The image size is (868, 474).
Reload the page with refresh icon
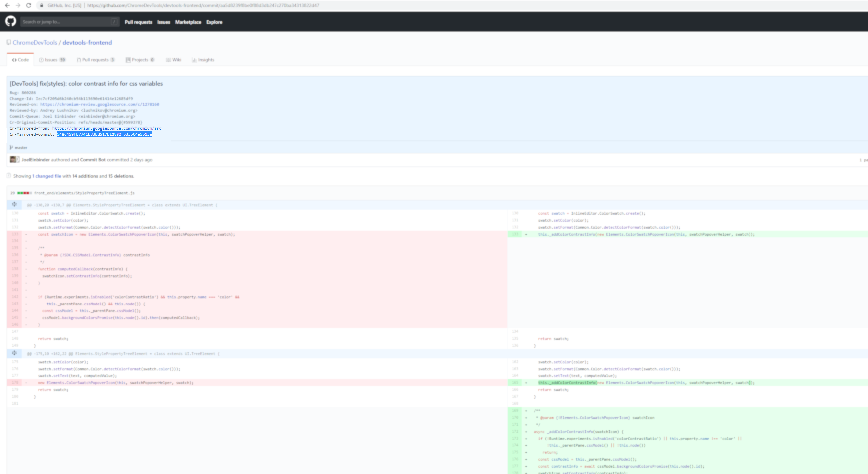pos(29,5)
